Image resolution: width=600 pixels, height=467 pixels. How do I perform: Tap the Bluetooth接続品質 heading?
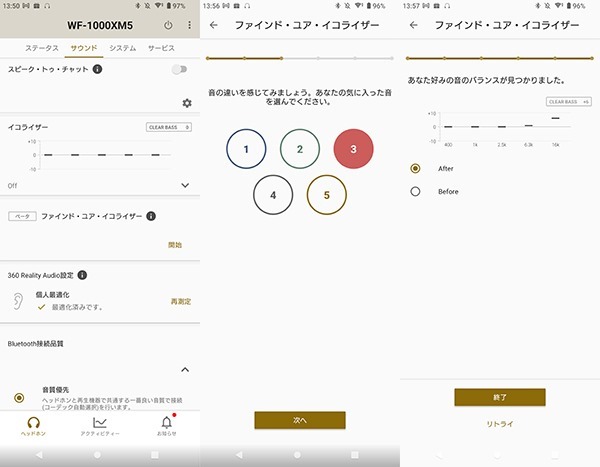click(36, 344)
